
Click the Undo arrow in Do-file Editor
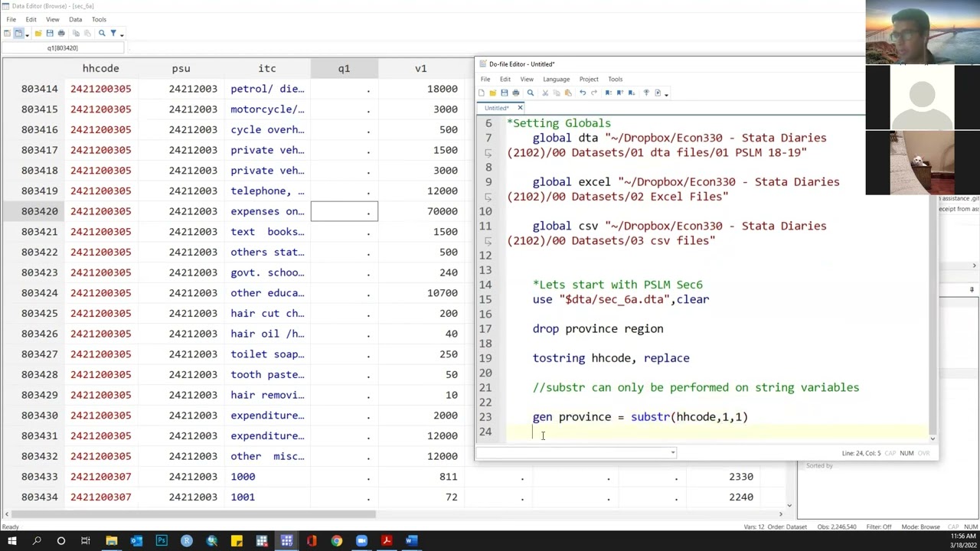pyautogui.click(x=583, y=93)
